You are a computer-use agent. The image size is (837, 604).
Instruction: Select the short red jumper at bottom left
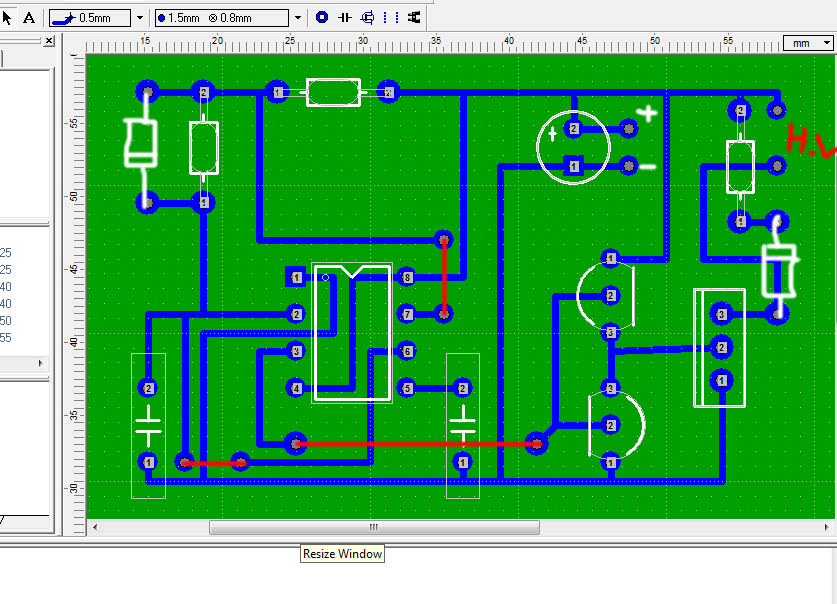click(x=212, y=463)
